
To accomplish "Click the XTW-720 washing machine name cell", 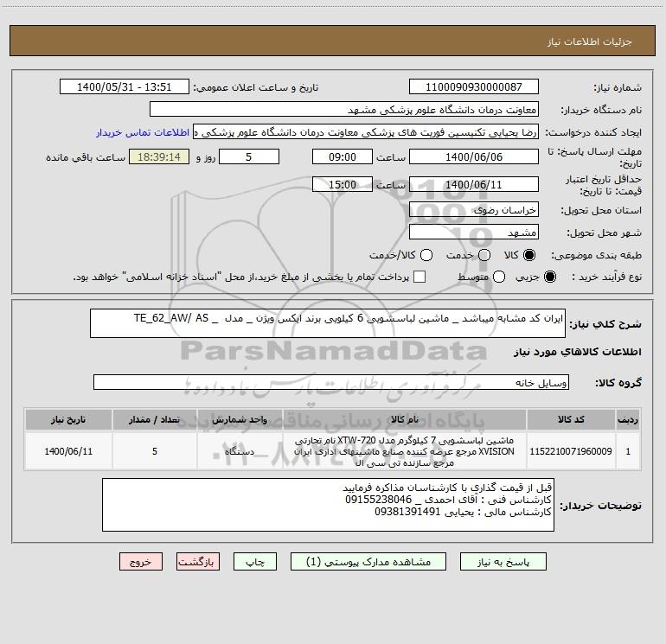I will [x=405, y=451].
